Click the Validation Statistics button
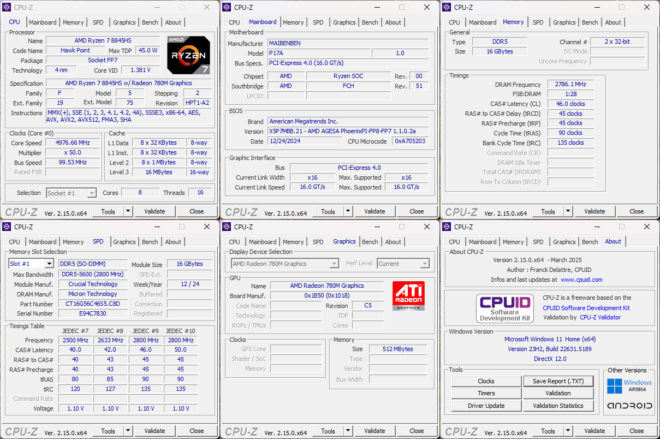 click(558, 406)
